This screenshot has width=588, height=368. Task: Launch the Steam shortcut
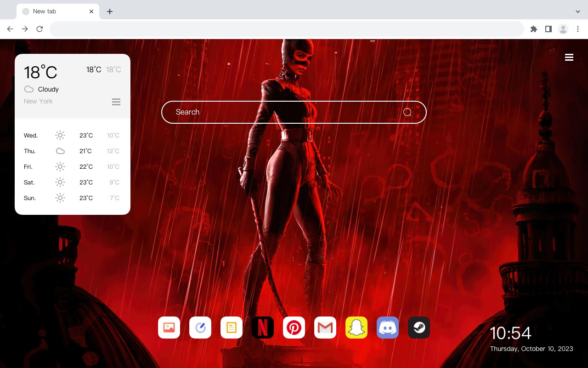419,328
